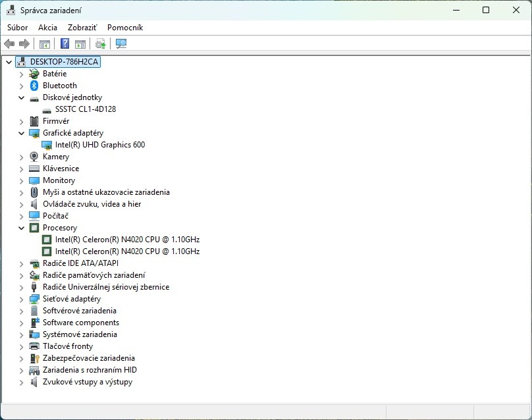
Task: Click the Forward navigation arrow
Action: click(x=24, y=43)
